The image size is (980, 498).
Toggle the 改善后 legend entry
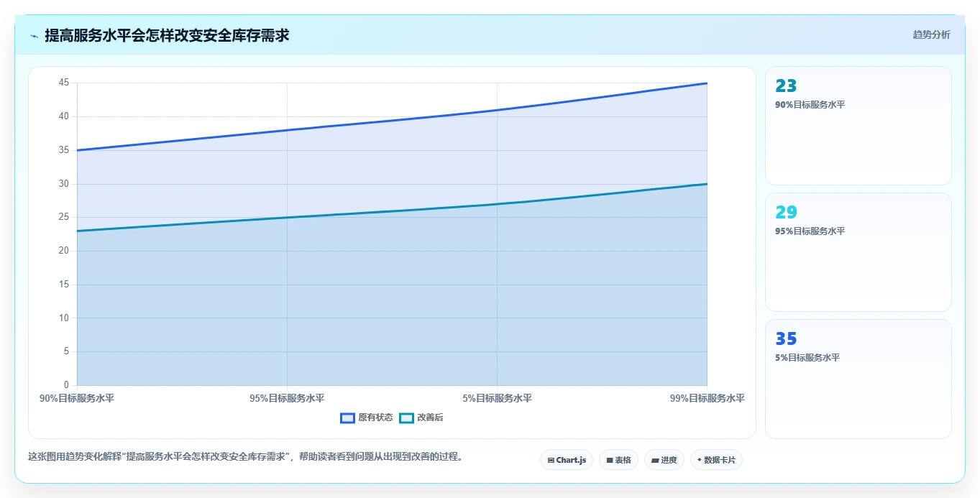point(421,418)
